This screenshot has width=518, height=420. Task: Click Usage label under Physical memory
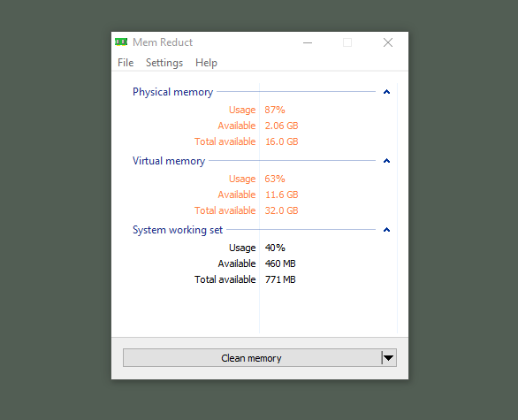click(242, 110)
